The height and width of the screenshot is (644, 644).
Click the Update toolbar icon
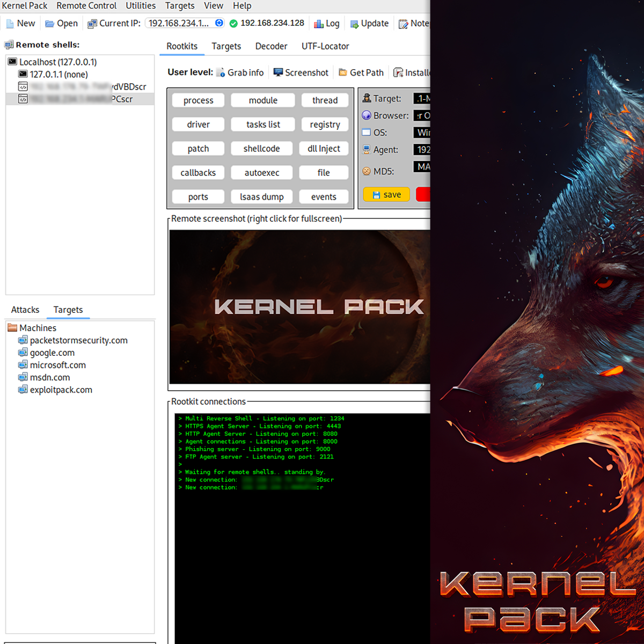354,24
